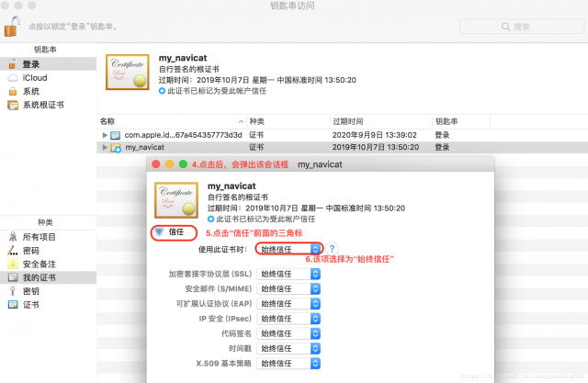Minimize the my_navicat dialog with yellow button
Image resolution: width=588 pixels, height=383 pixels.
[x=169, y=164]
